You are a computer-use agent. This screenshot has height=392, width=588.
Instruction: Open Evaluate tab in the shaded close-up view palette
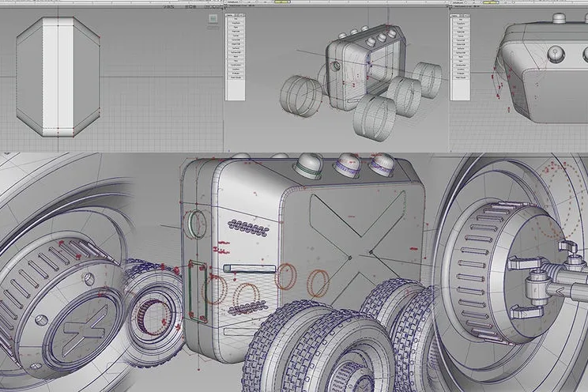point(461,73)
